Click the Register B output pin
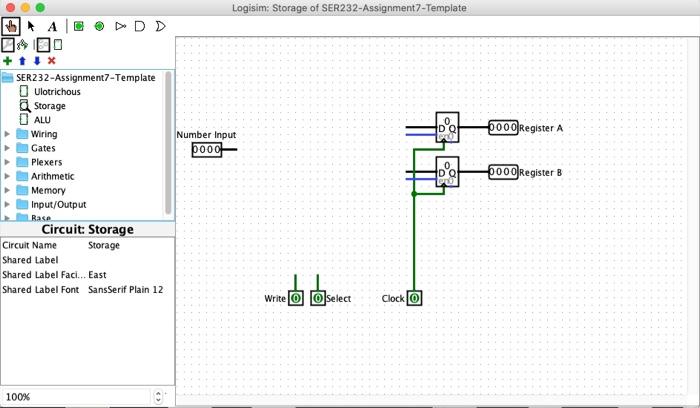This screenshot has height=408, width=700. point(503,172)
